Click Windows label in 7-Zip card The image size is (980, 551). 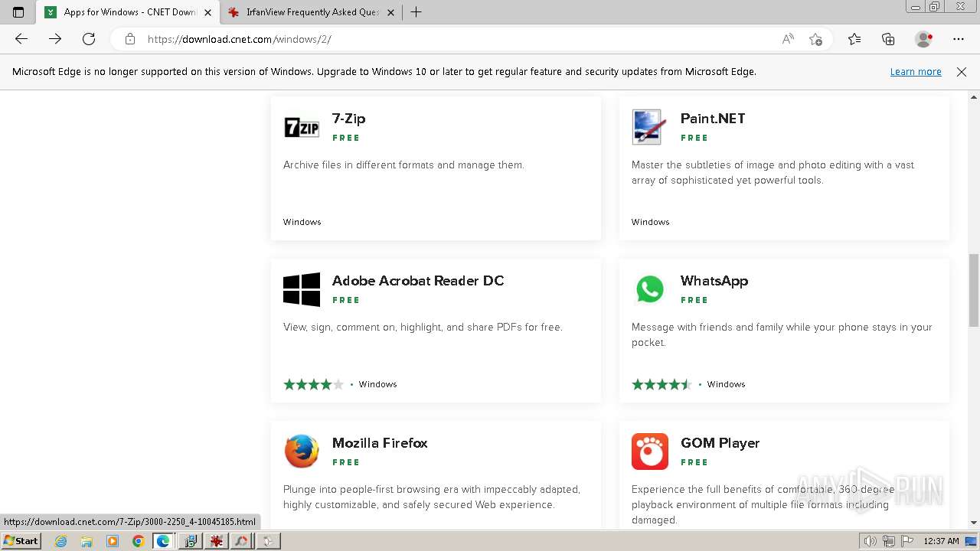point(302,222)
